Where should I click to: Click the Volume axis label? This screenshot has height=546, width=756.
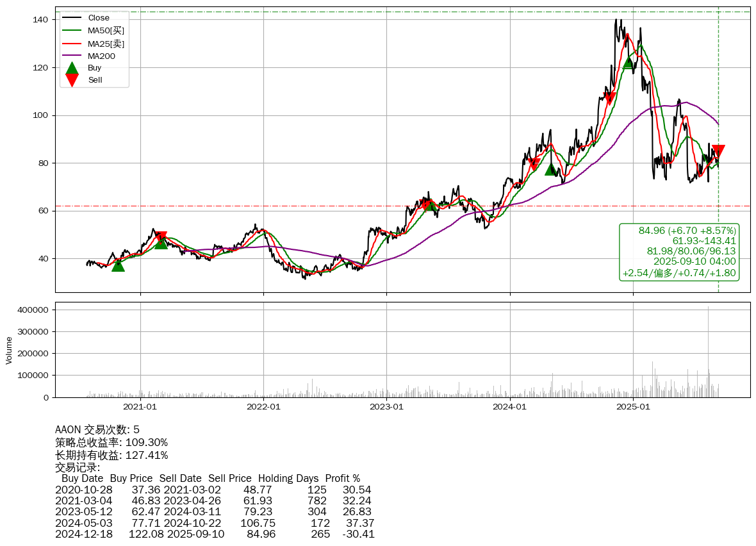pyautogui.click(x=9, y=351)
